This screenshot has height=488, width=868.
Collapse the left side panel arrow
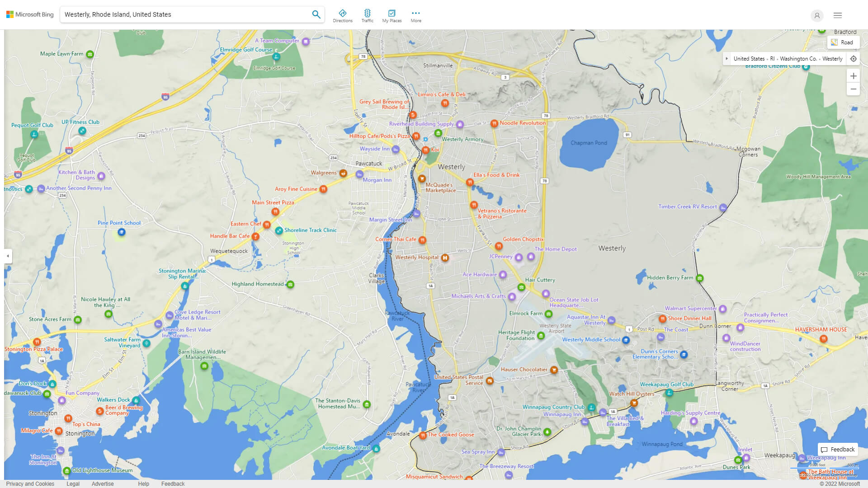(x=7, y=256)
